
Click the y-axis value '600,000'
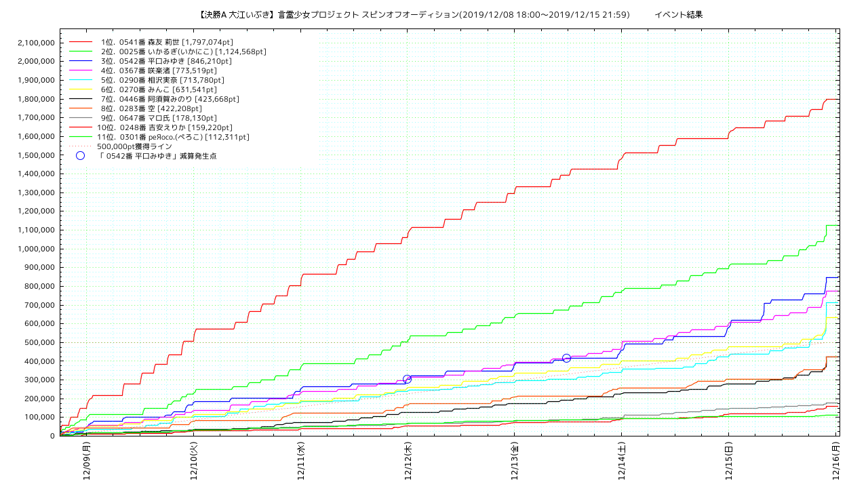[x=39, y=324]
